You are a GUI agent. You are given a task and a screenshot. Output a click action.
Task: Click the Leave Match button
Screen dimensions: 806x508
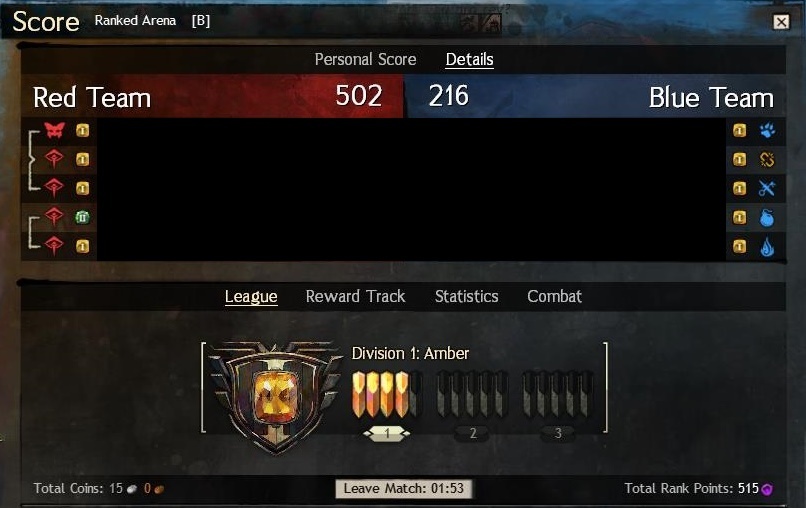404,488
